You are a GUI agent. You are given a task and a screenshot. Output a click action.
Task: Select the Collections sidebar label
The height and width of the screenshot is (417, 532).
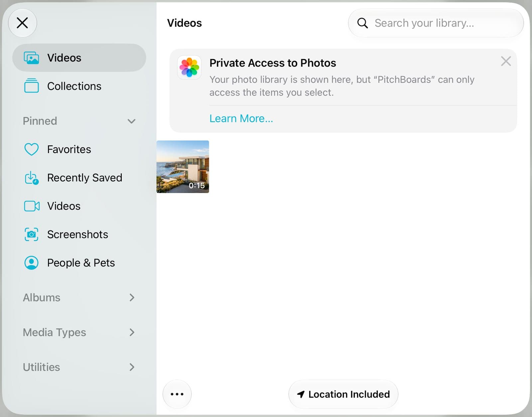point(74,86)
